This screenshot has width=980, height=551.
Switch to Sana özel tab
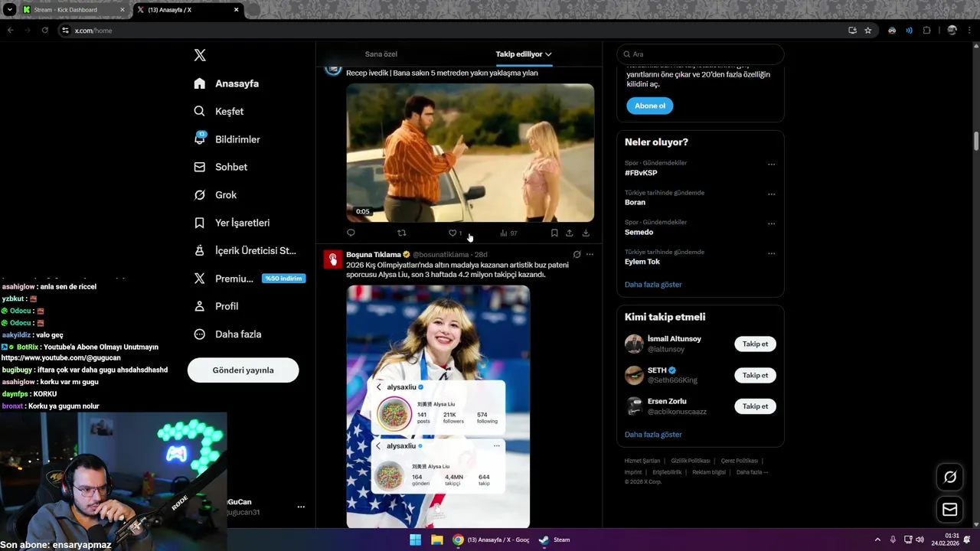tap(381, 54)
